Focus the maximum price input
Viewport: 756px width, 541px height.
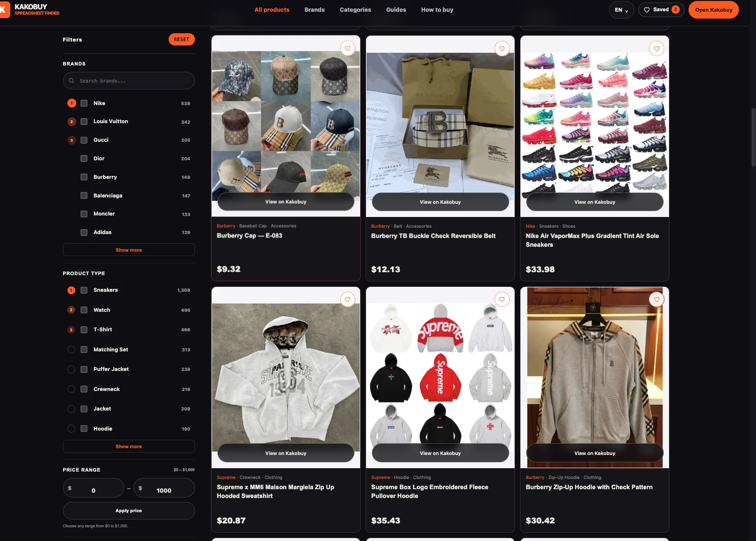(164, 489)
